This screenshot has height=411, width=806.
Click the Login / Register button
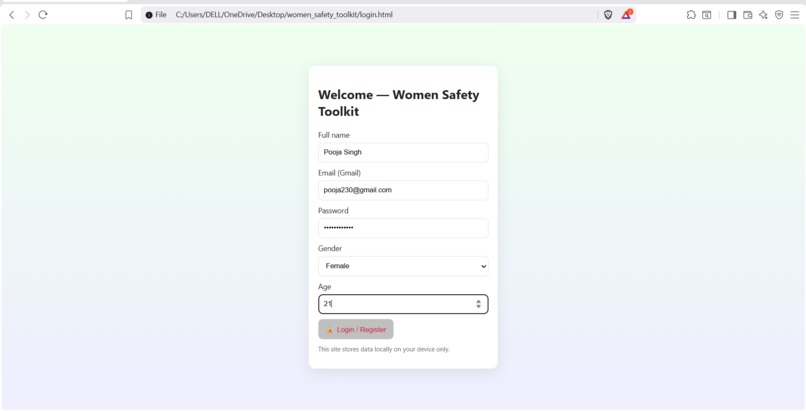tap(356, 329)
